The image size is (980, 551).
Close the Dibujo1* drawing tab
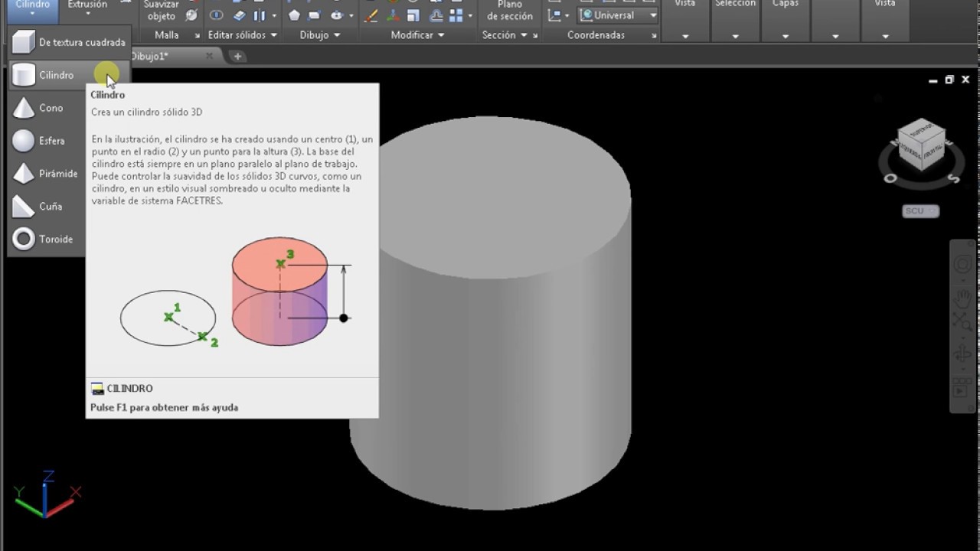coord(210,57)
